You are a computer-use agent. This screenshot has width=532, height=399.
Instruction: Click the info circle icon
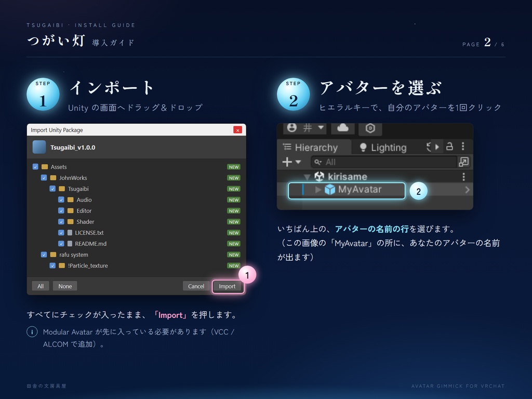coord(32,331)
